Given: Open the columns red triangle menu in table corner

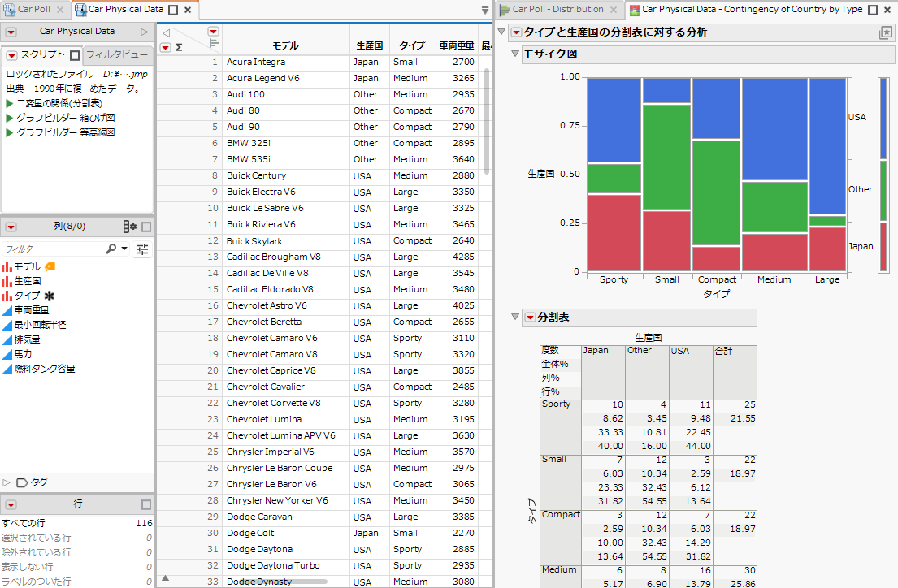Looking at the screenshot, I should [213, 32].
